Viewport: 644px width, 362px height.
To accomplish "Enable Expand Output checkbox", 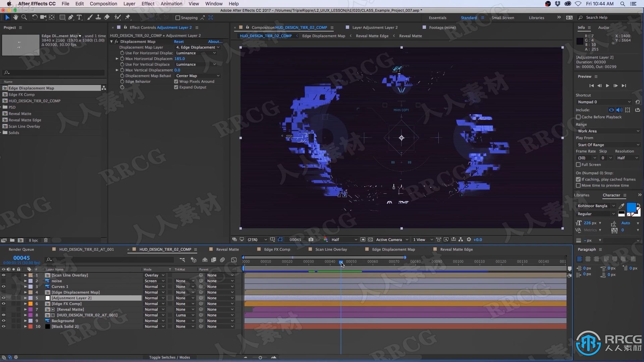I will pyautogui.click(x=176, y=87).
